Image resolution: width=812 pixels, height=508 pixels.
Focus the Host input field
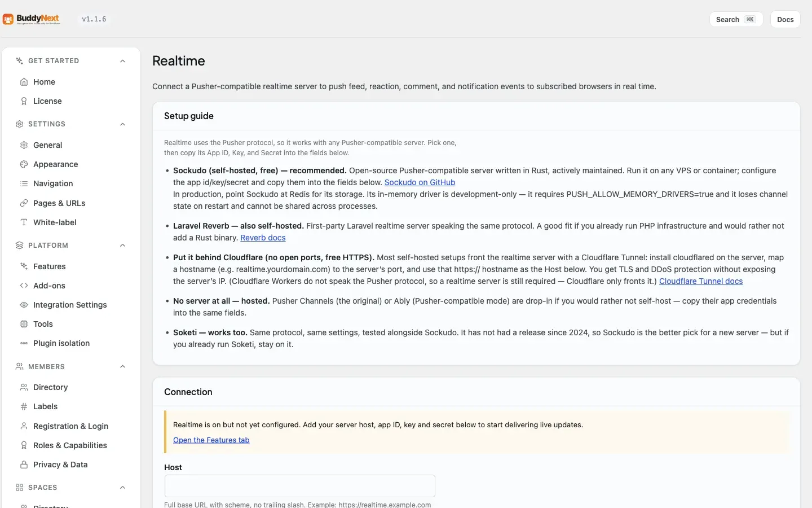(x=299, y=486)
